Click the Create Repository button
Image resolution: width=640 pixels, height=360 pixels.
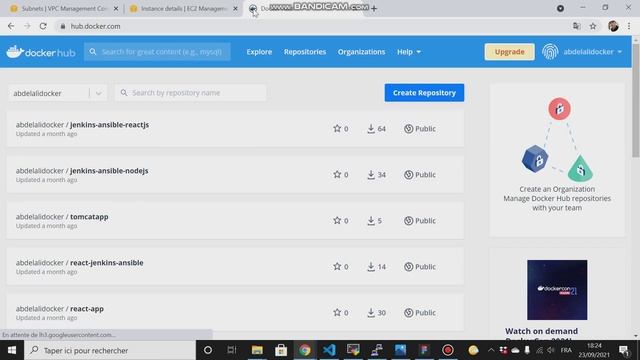424,93
